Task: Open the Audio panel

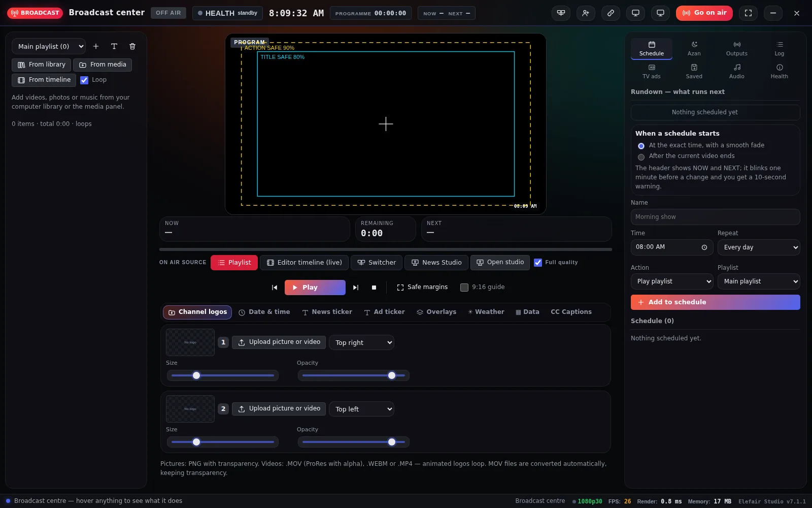Action: point(736,72)
